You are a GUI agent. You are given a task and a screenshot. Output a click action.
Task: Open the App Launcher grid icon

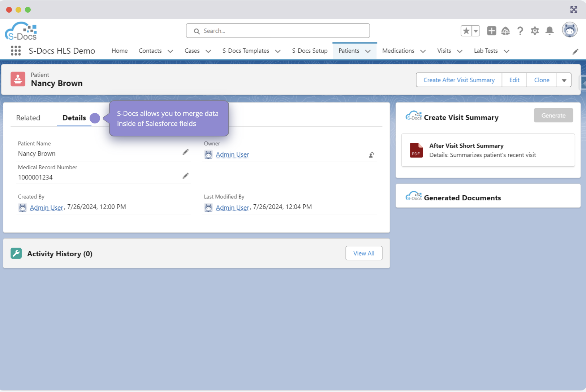tap(16, 51)
